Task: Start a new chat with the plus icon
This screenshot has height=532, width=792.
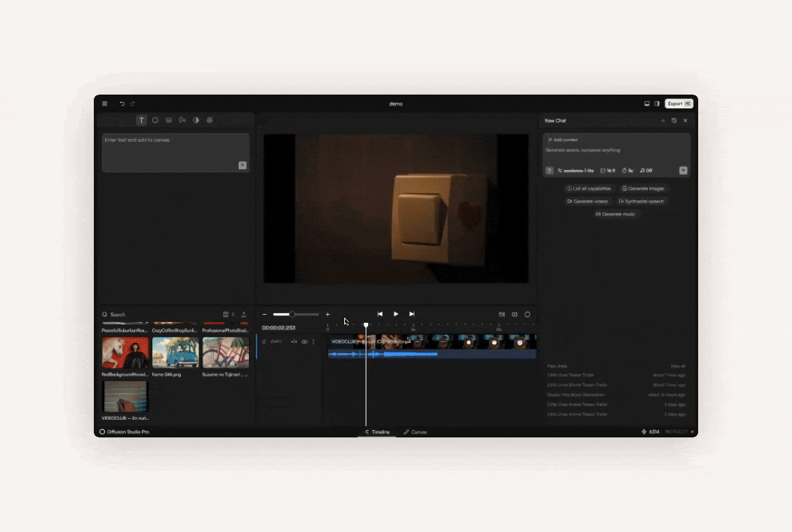Action: point(663,120)
